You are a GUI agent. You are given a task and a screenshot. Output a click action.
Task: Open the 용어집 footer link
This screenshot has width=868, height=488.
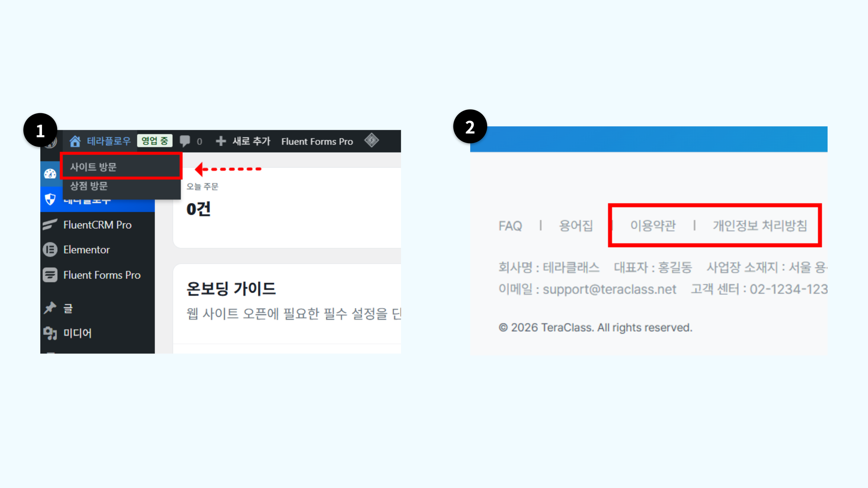(x=576, y=226)
